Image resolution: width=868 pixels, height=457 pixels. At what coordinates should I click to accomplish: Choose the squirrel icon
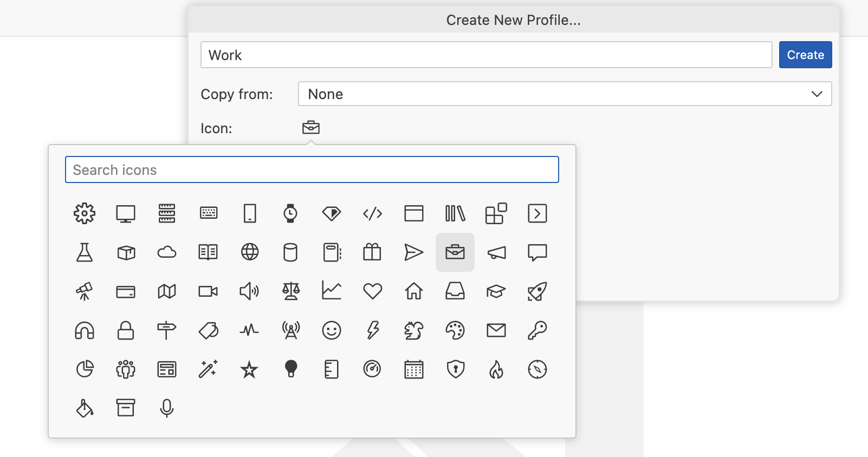point(414,330)
